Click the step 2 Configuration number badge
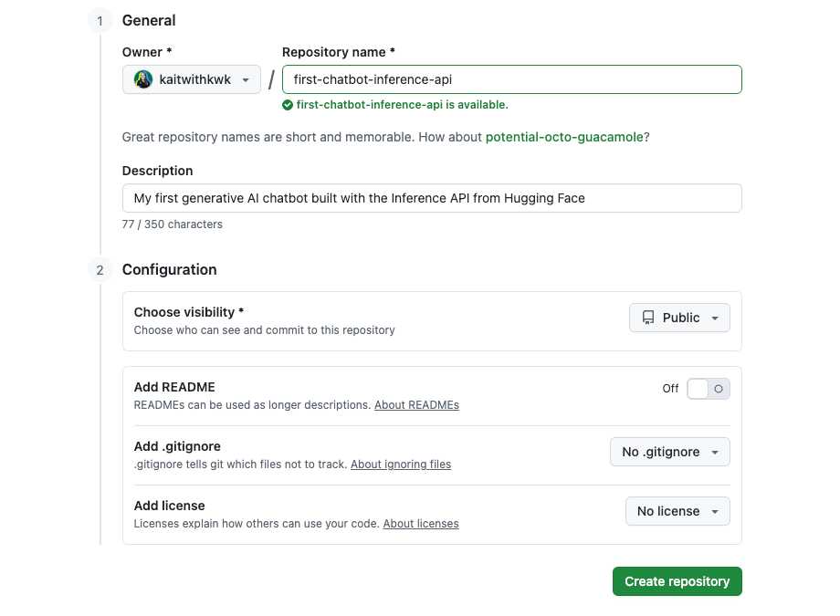Viewport: 840px width, 616px height. (100, 269)
